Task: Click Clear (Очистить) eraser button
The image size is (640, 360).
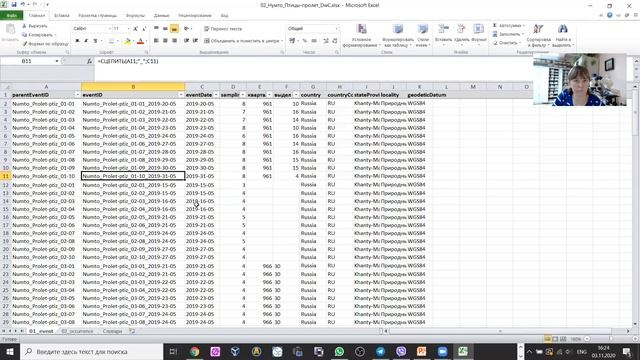Action: pos(506,43)
